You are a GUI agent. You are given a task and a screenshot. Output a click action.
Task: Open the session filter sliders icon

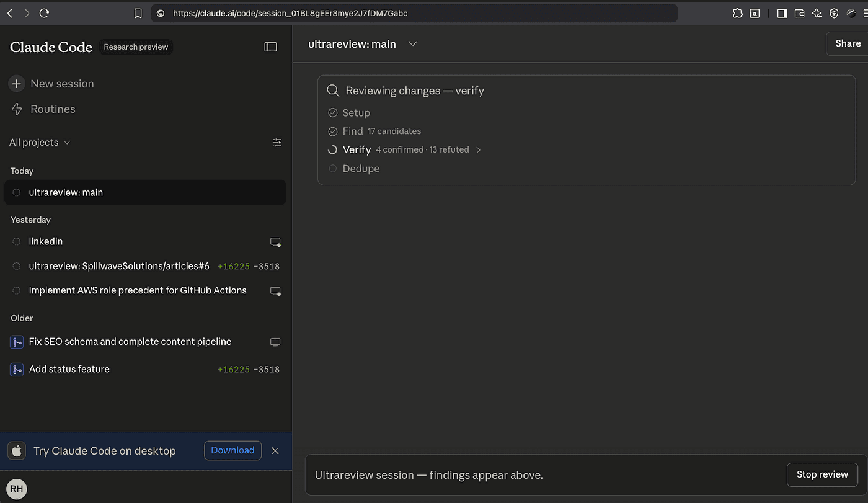point(277,143)
